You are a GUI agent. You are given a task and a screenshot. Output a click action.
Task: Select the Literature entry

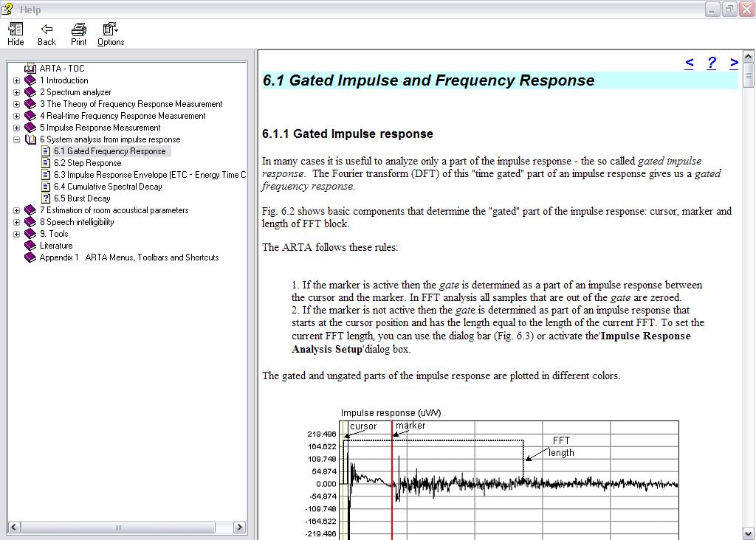[56, 246]
